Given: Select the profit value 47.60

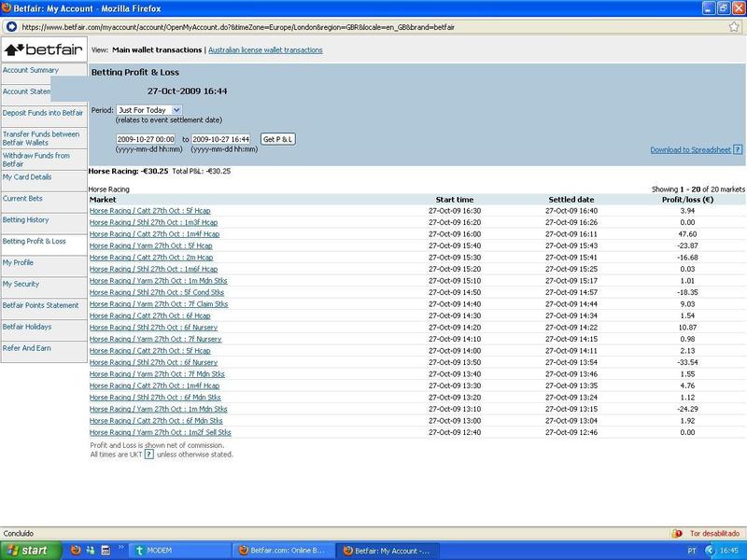Looking at the screenshot, I should (687, 234).
